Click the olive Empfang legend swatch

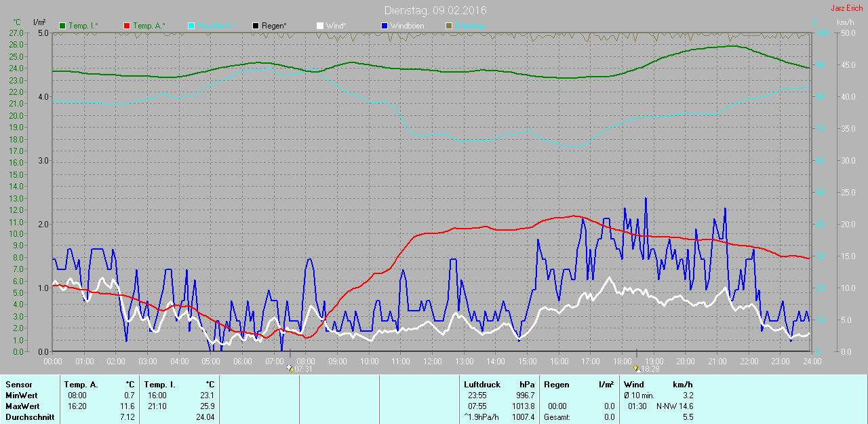pyautogui.click(x=448, y=26)
